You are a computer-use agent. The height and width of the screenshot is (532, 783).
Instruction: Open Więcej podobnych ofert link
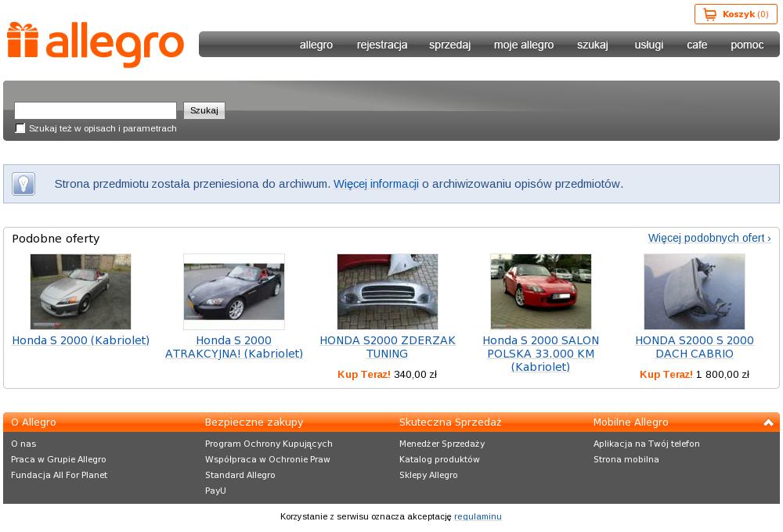[709, 238]
